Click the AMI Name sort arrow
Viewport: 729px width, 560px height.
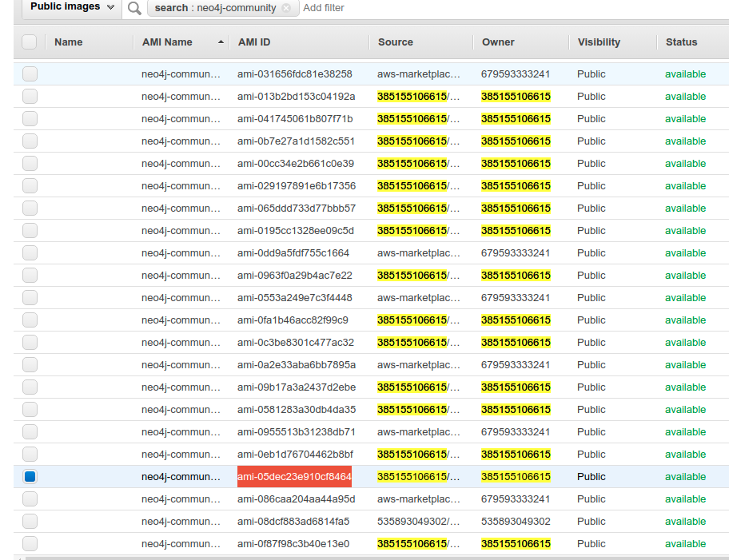pyautogui.click(x=221, y=42)
